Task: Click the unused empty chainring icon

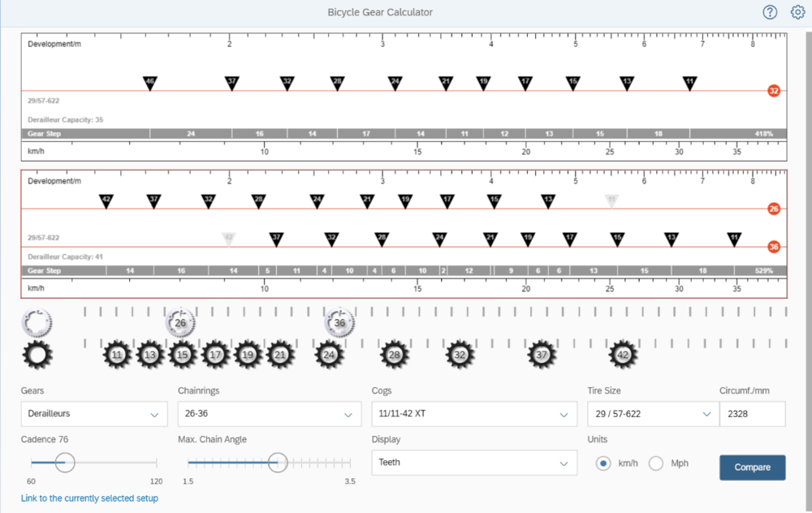Action: point(37,323)
